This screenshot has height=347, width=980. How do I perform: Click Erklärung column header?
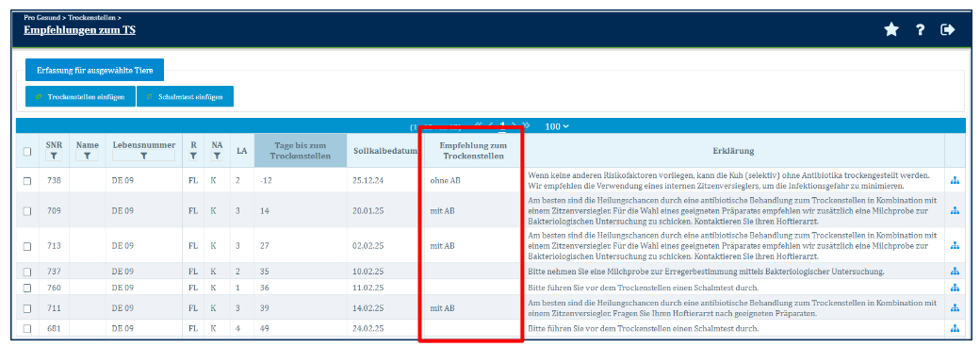pos(733,151)
